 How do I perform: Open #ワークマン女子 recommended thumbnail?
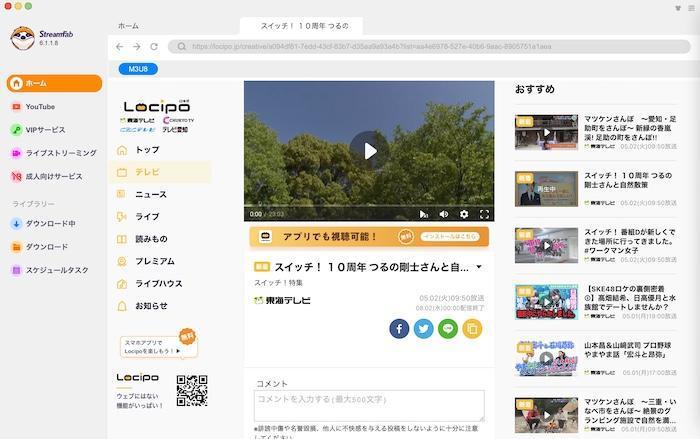546,246
